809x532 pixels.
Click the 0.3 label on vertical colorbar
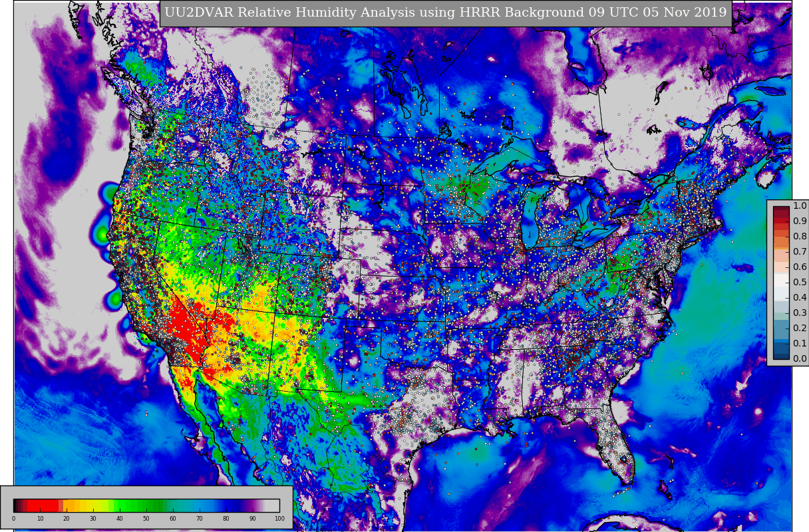point(800,313)
